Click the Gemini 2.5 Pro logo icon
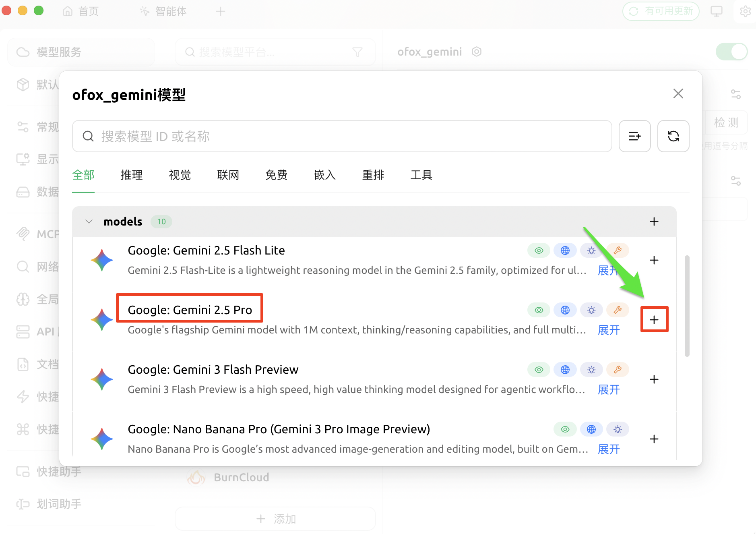Screen dimensions: 756x534 [x=102, y=320]
